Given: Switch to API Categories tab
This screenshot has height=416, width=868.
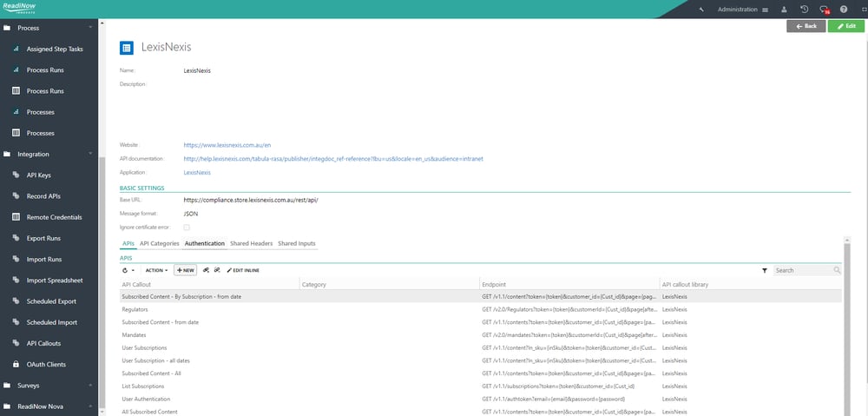Looking at the screenshot, I should (x=160, y=243).
